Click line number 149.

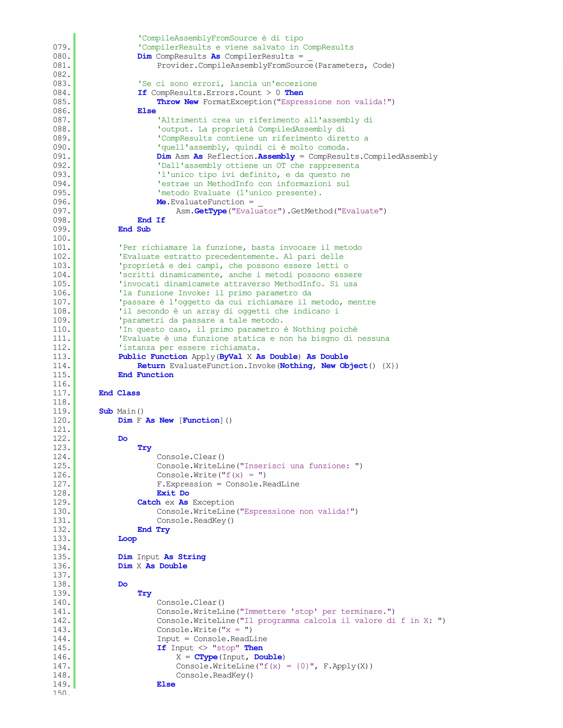pyautogui.click(x=62, y=684)
